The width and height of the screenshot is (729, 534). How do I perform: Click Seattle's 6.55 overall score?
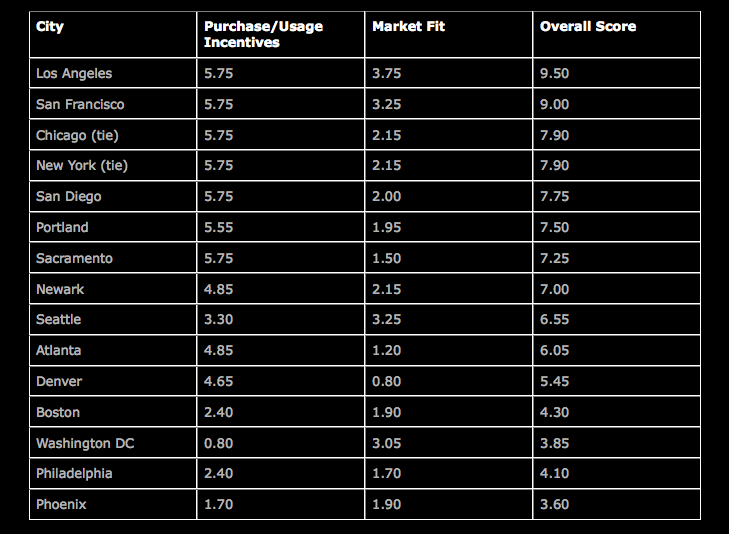coord(555,320)
